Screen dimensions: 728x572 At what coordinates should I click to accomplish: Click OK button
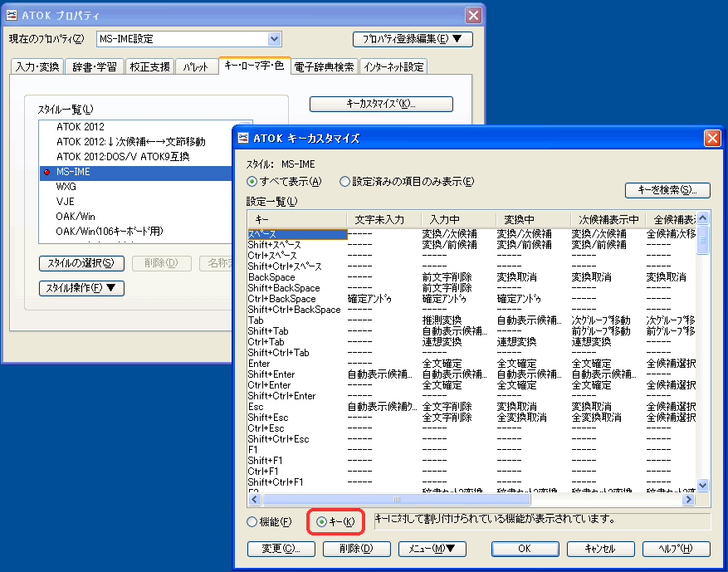[525, 549]
